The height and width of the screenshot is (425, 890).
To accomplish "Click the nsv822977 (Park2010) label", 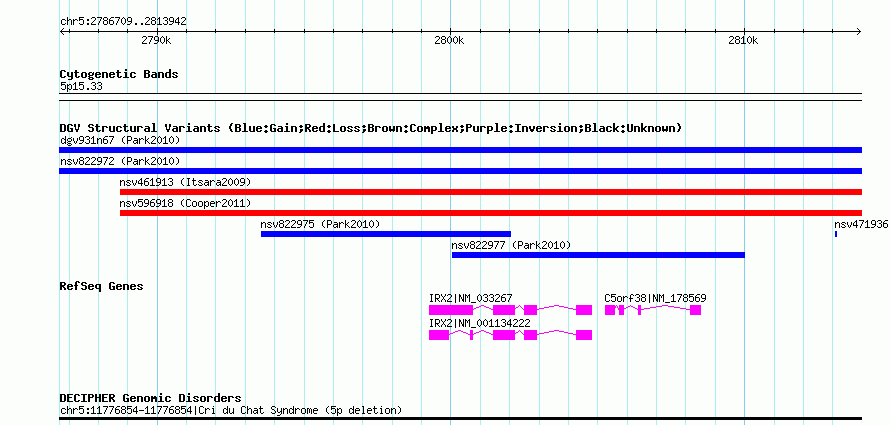I will [x=511, y=245].
